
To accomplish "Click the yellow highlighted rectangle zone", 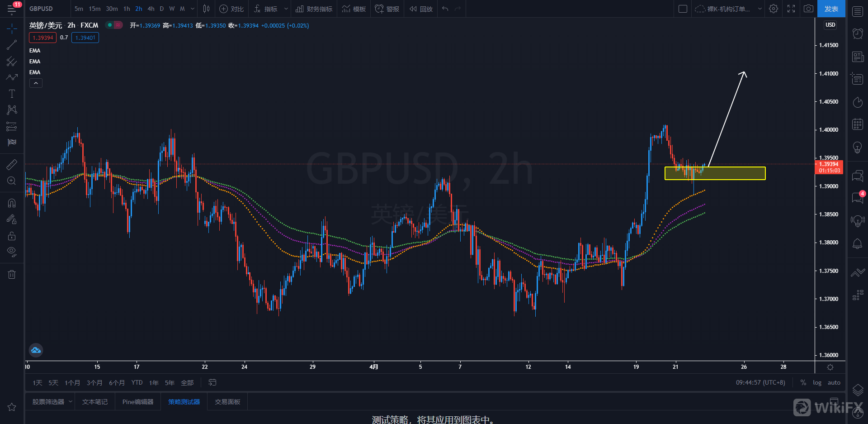I will [732, 173].
